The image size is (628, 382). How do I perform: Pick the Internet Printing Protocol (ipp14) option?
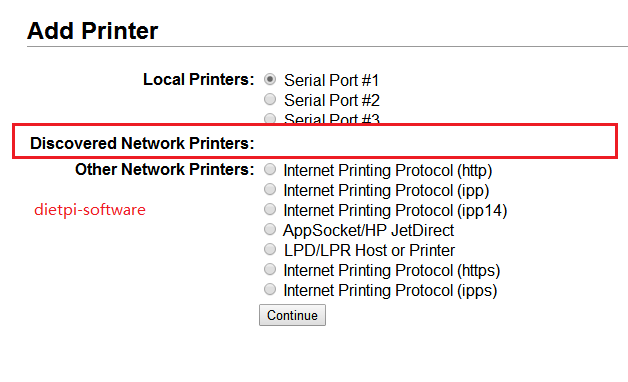(270, 209)
